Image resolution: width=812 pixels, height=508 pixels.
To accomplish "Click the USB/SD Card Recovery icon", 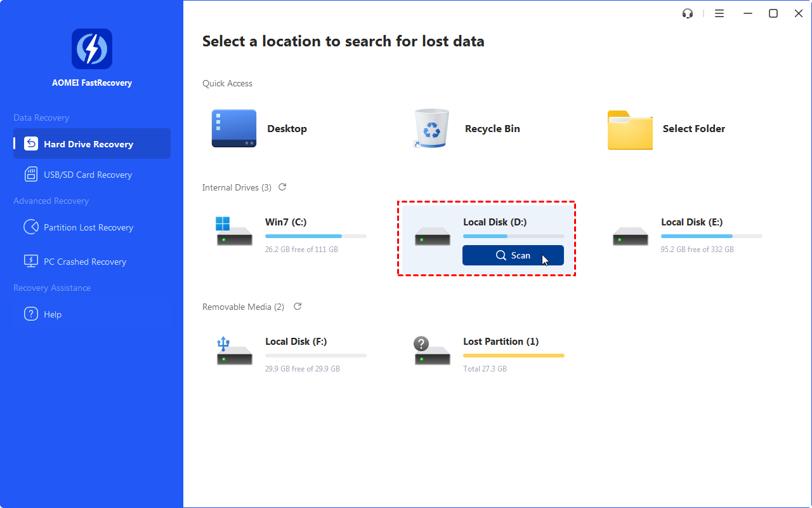I will (x=31, y=174).
